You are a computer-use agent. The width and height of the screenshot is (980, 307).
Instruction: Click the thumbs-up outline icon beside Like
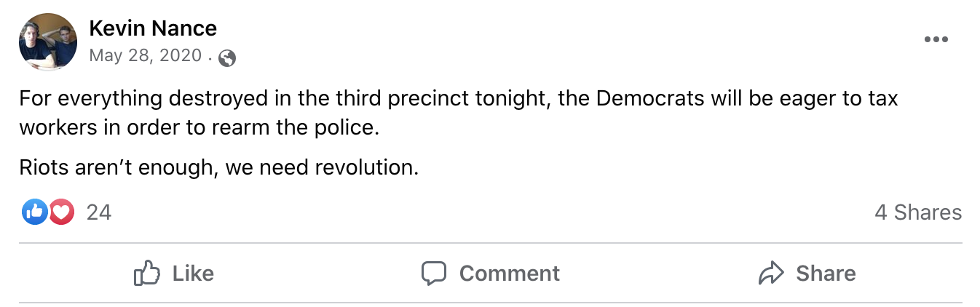pos(146,274)
